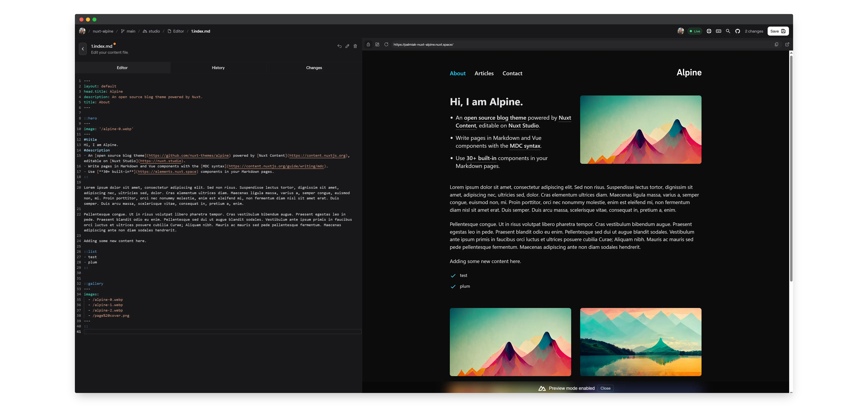
Task: Open keyboard shortcuts icon
Action: (x=718, y=31)
